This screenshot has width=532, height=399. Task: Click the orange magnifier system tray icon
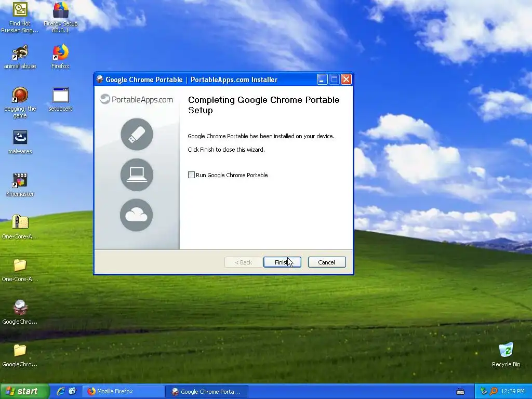(494, 391)
